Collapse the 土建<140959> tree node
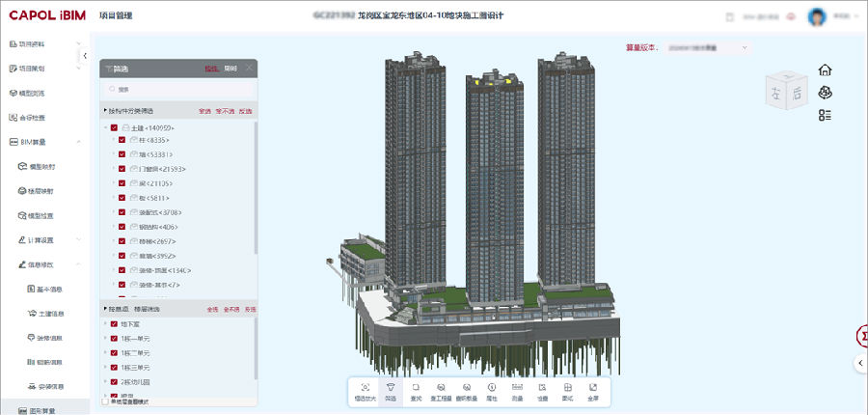This screenshot has height=415, width=868. point(104,127)
